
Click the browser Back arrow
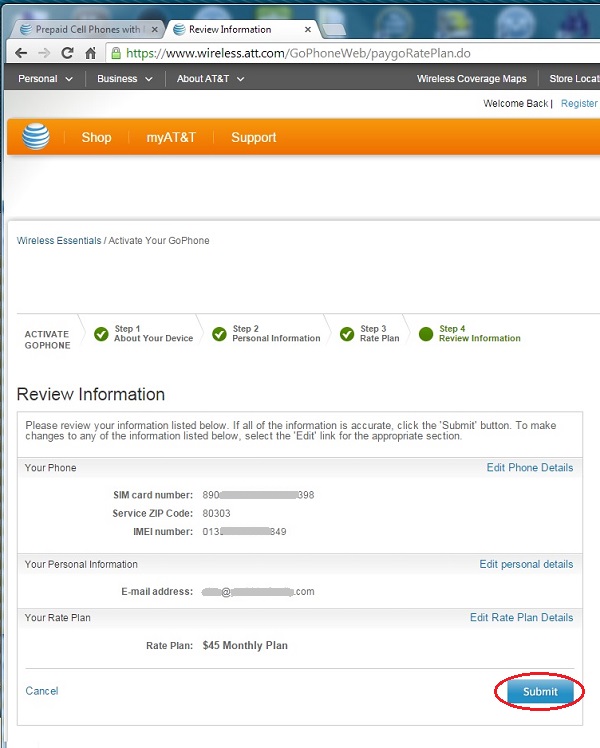21,53
